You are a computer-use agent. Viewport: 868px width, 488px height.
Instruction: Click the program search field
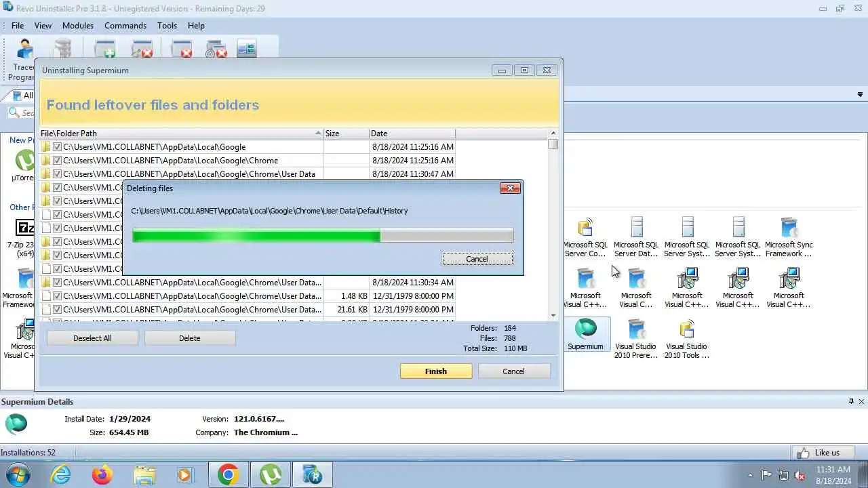pos(22,113)
